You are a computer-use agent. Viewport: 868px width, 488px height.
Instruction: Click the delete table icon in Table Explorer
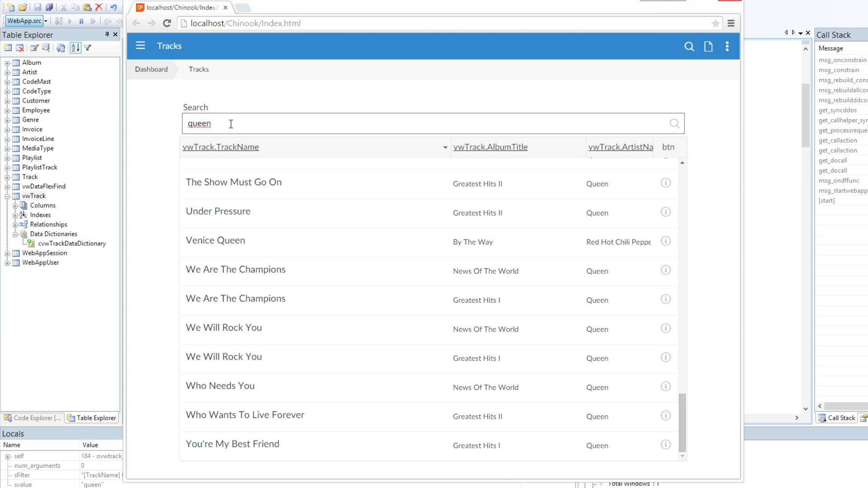pos(20,47)
